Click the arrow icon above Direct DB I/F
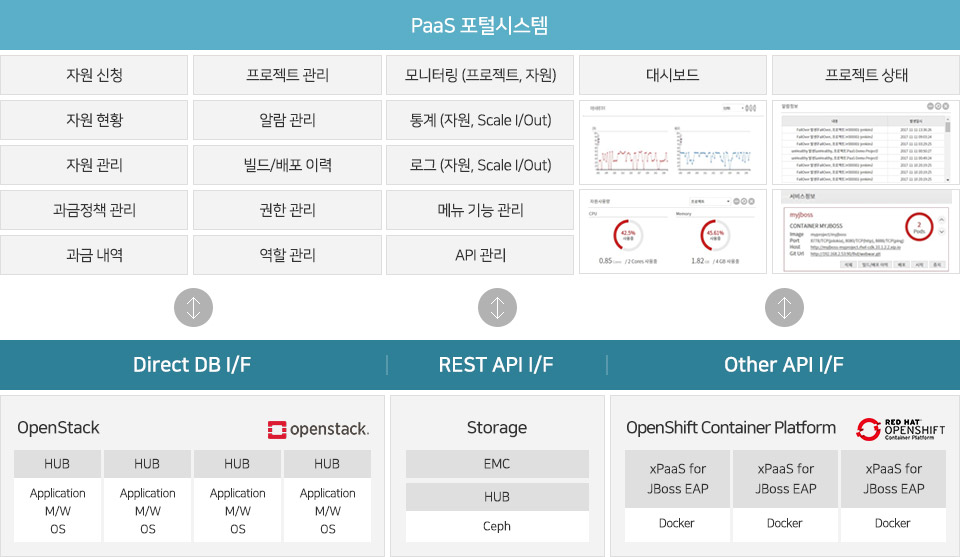 (193, 307)
